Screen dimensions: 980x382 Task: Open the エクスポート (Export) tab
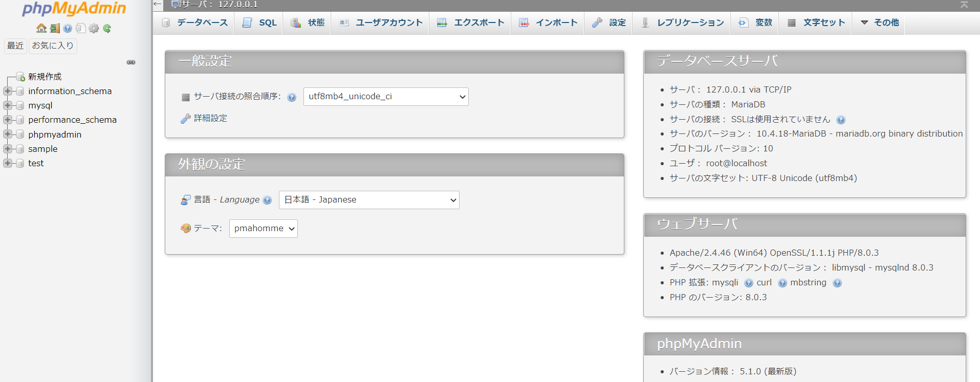point(471,23)
